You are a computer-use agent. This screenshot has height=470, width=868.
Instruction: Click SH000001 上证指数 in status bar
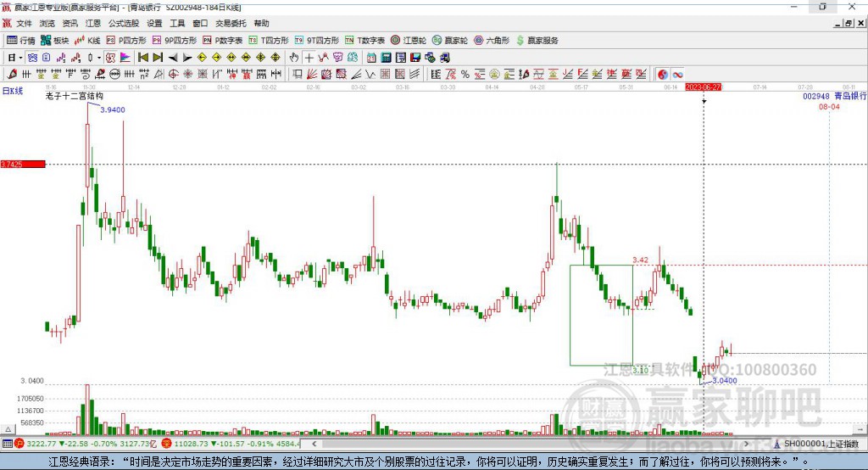[821, 444]
